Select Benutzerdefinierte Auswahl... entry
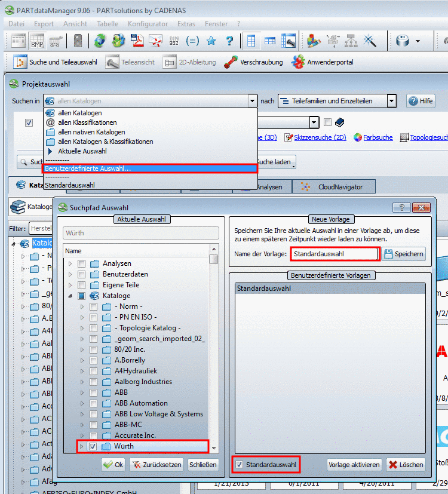The width and height of the screenshot is (448, 494). [150, 168]
